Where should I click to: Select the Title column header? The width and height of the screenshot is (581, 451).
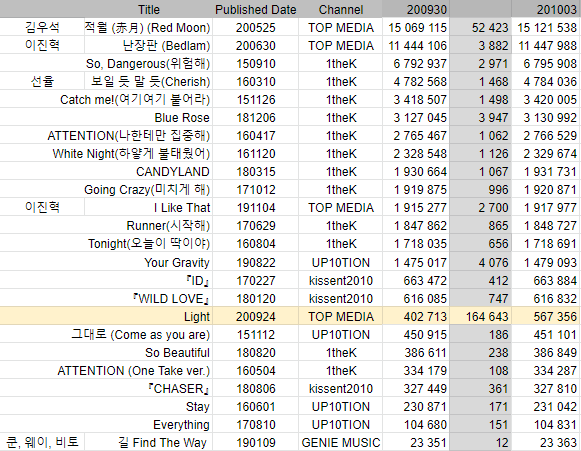149,9
